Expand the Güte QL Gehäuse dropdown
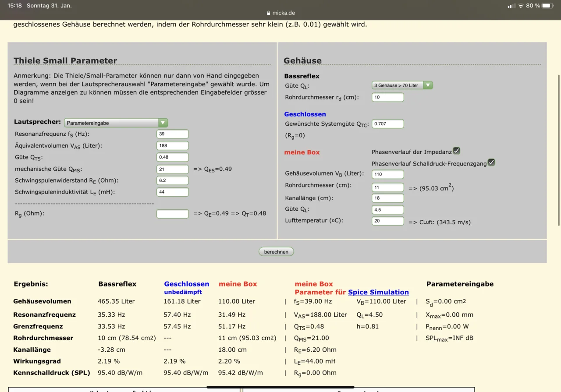The height and width of the screenshot is (392, 561). (402, 85)
